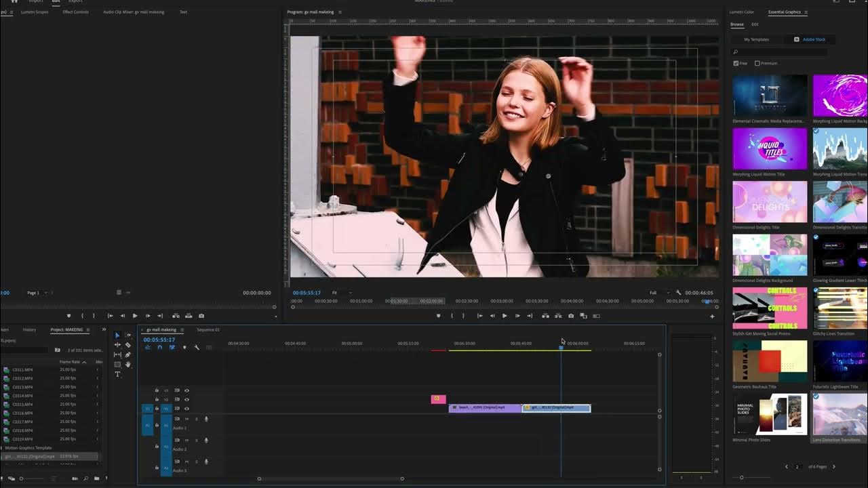
Task: Switch to Lumetri Scopes tab
Action: [35, 12]
